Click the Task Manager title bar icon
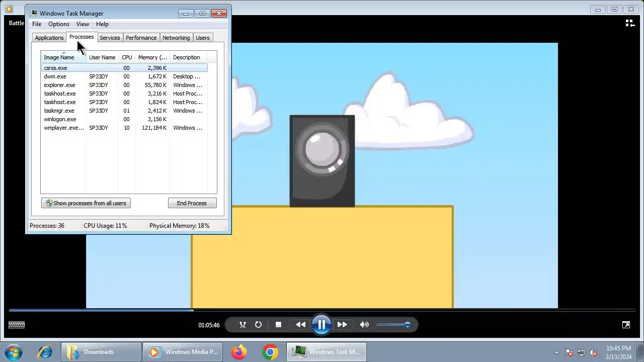Screen dimensions: 644x362 (34, 14)
